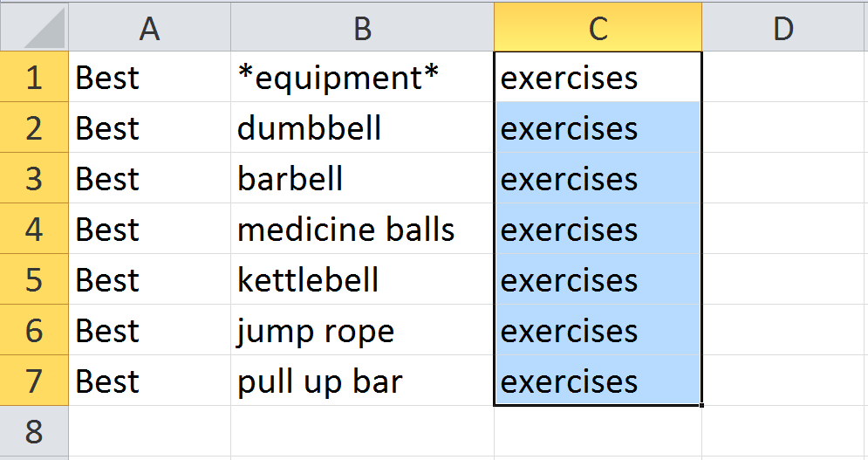
Task: Select column B header
Action: 362,29
